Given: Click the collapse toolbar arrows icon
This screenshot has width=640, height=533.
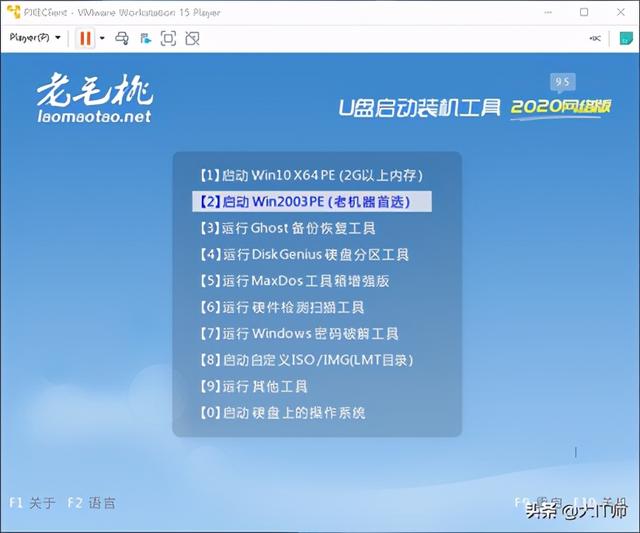Looking at the screenshot, I should pyautogui.click(x=595, y=38).
